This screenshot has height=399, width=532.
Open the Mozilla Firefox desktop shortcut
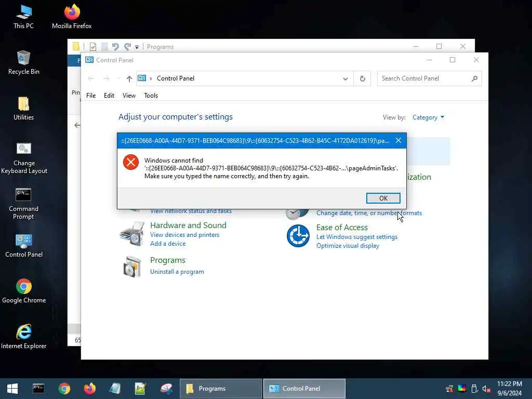[x=72, y=16]
